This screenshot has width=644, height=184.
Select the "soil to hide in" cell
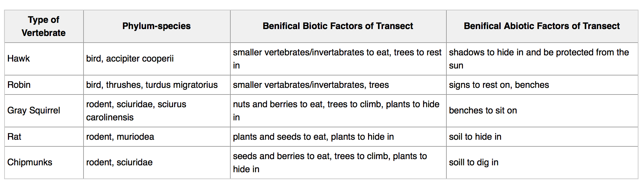(475, 137)
